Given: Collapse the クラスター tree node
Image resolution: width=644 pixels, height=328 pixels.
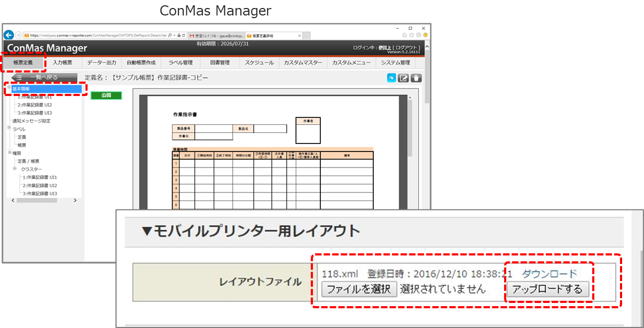Looking at the screenshot, I should [15, 169].
